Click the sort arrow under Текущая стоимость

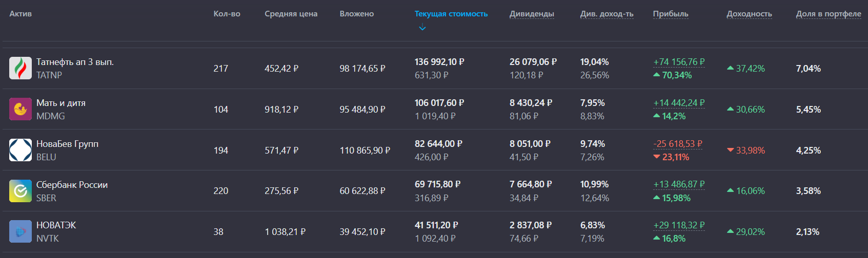pyautogui.click(x=422, y=28)
